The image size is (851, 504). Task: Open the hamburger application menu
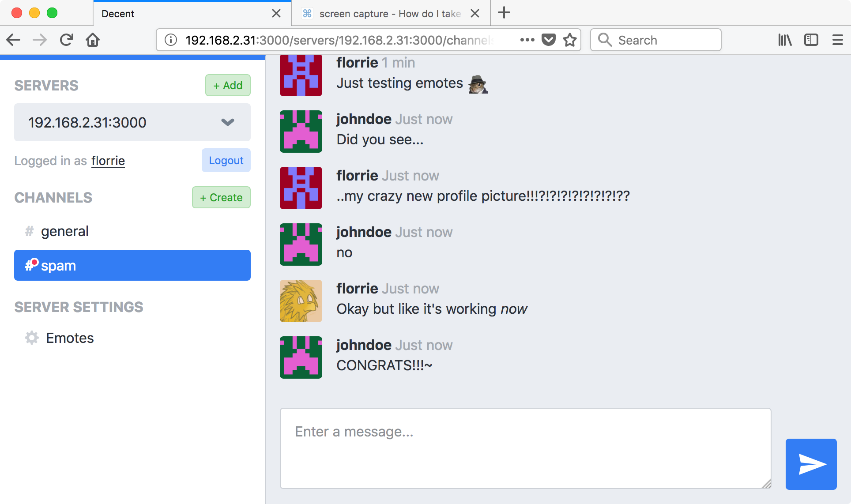tap(837, 40)
